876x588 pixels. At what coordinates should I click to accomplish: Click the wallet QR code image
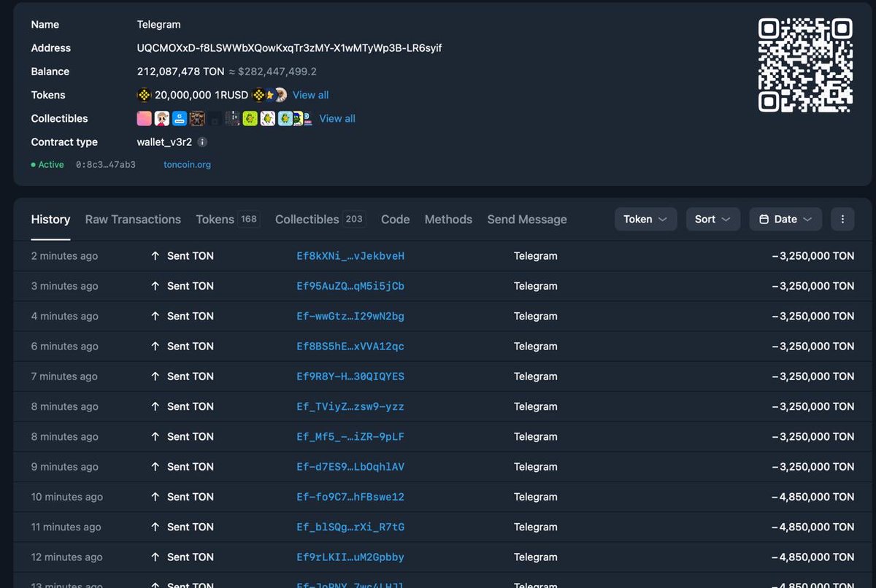[x=806, y=65]
